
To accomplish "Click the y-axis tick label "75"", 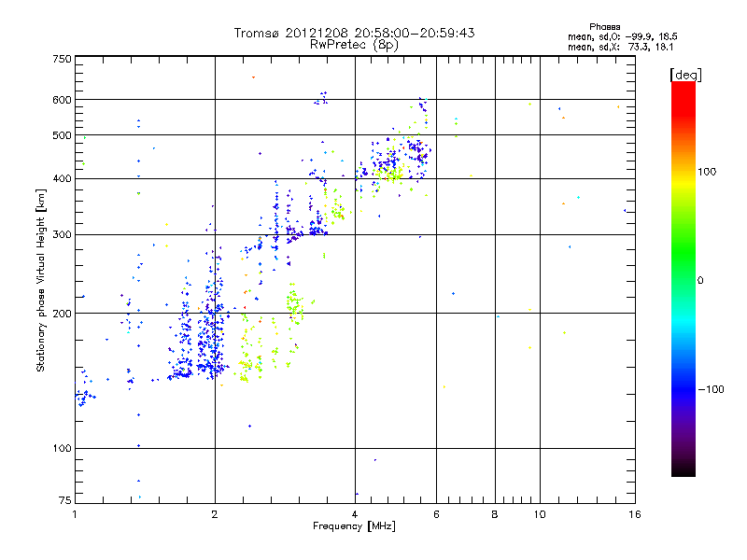I will click(x=65, y=500).
